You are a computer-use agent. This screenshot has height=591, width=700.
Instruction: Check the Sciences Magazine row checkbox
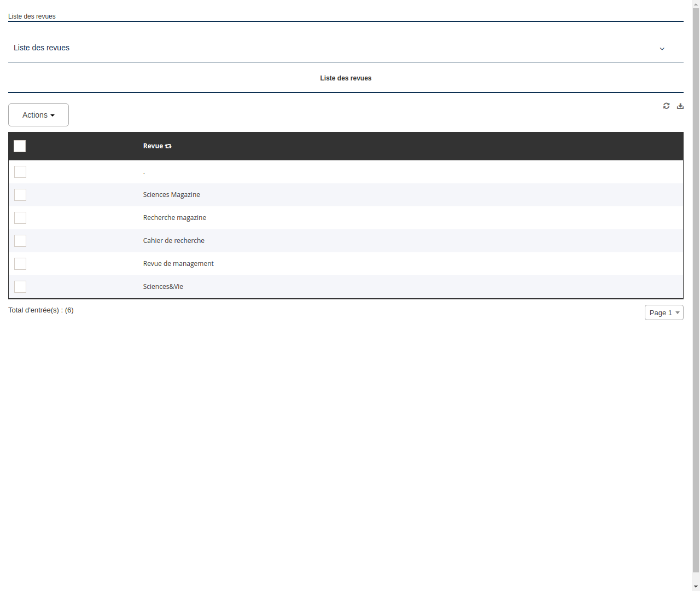20,194
